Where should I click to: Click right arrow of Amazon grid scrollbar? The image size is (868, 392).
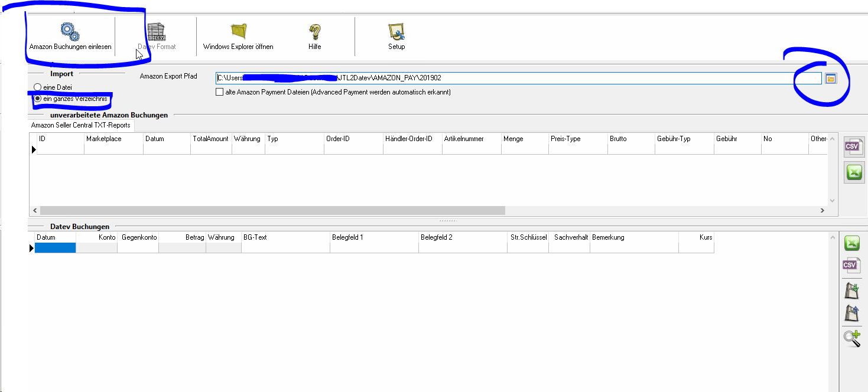(822, 211)
